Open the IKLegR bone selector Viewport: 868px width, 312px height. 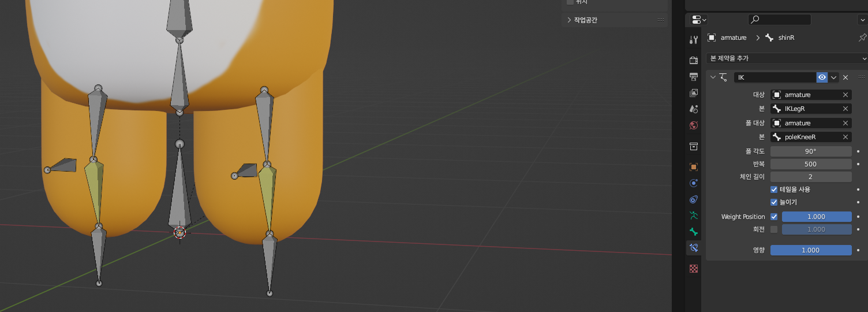pos(806,109)
